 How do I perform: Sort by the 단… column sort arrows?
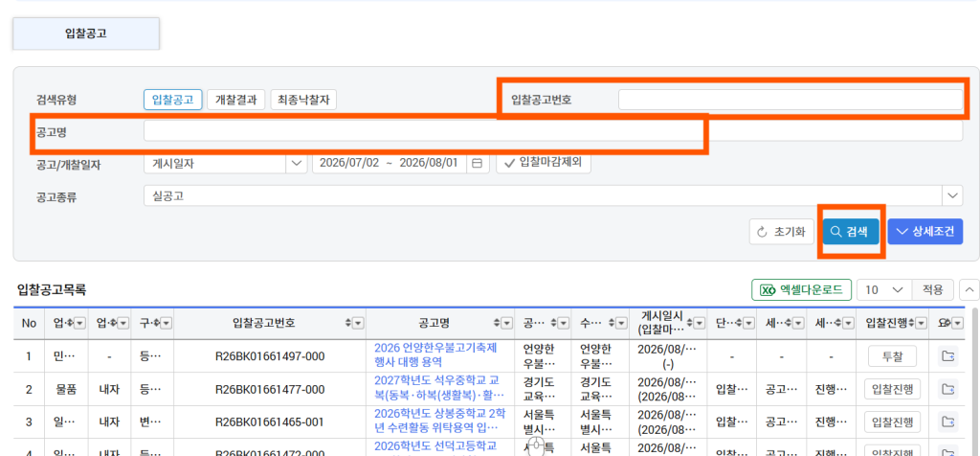[x=739, y=323]
